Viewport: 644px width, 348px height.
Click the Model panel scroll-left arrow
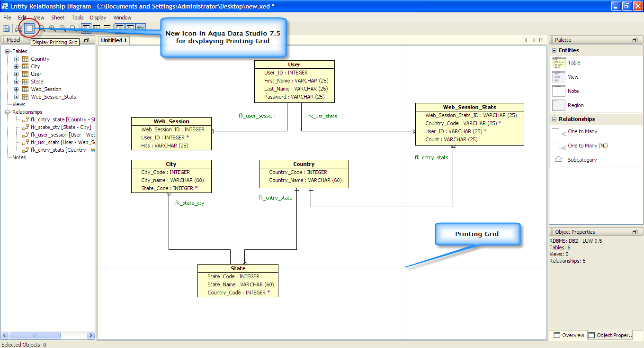click(x=5, y=335)
